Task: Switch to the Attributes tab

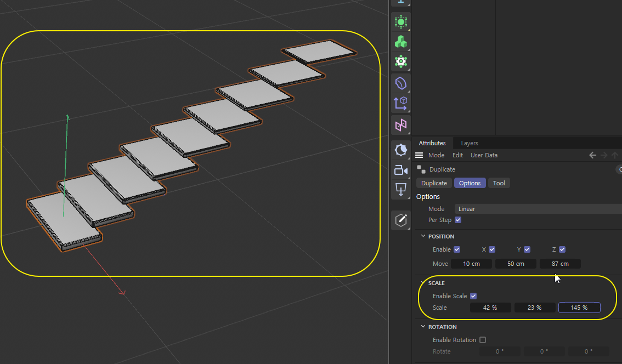Action: [432, 143]
